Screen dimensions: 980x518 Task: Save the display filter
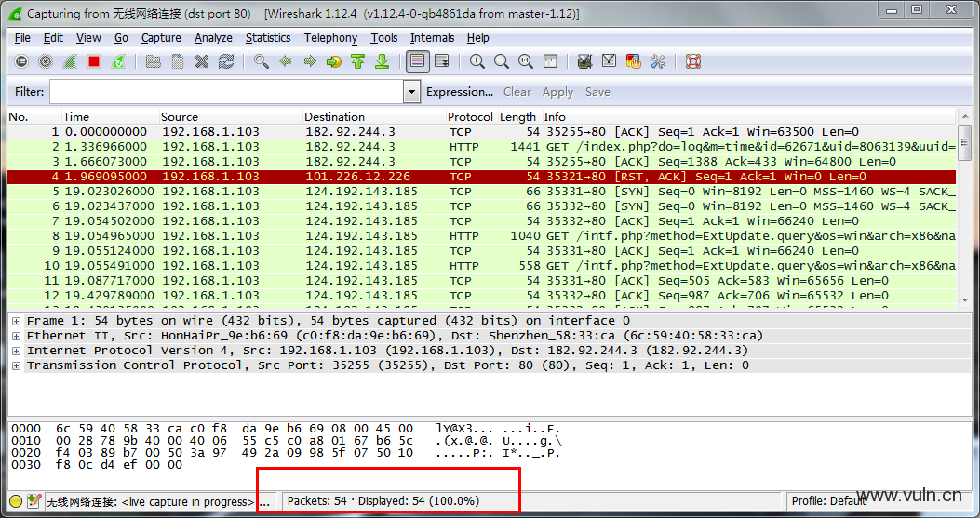click(597, 92)
